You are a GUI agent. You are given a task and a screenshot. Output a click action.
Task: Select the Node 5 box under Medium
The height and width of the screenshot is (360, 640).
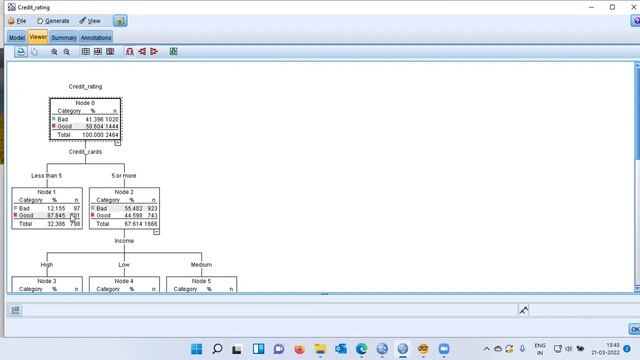point(201,284)
